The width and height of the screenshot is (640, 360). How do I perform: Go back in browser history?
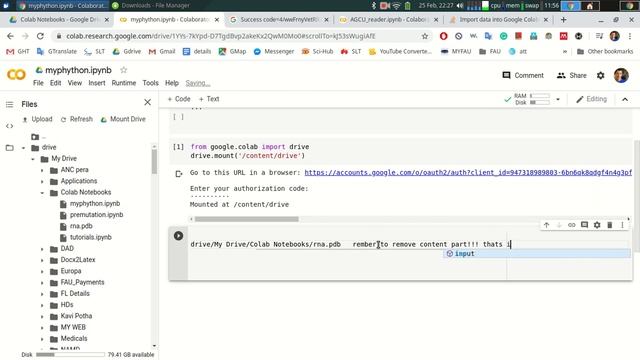10,36
